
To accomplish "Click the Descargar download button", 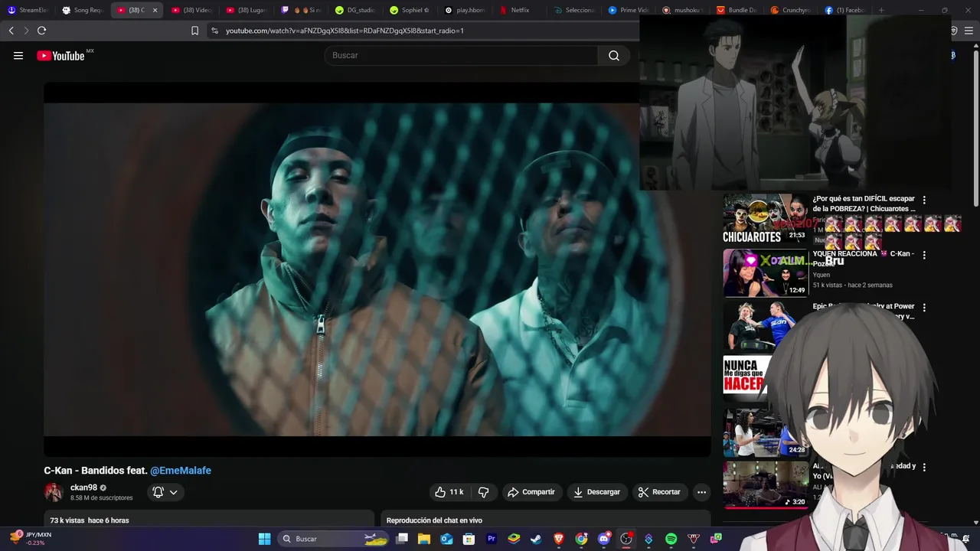I will 596,492.
